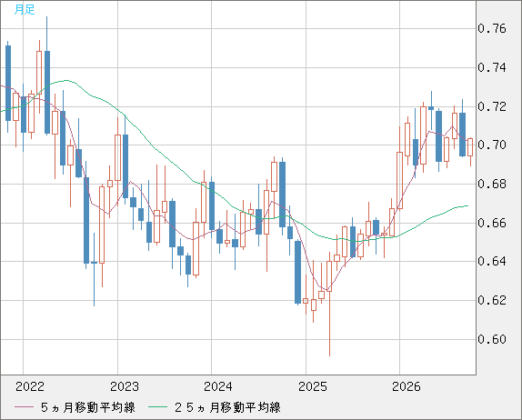Click the 0.66 price axis label
The height and width of the screenshot is (420, 522).
coord(492,223)
